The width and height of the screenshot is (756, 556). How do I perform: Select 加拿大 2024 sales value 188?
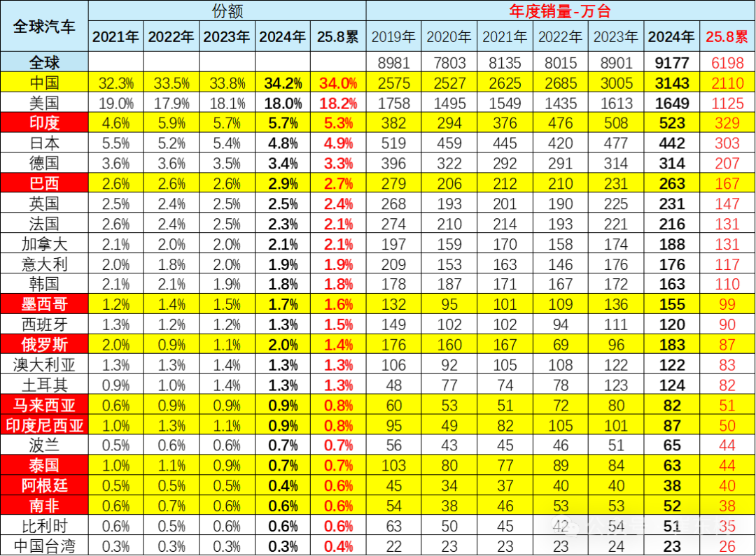click(671, 244)
